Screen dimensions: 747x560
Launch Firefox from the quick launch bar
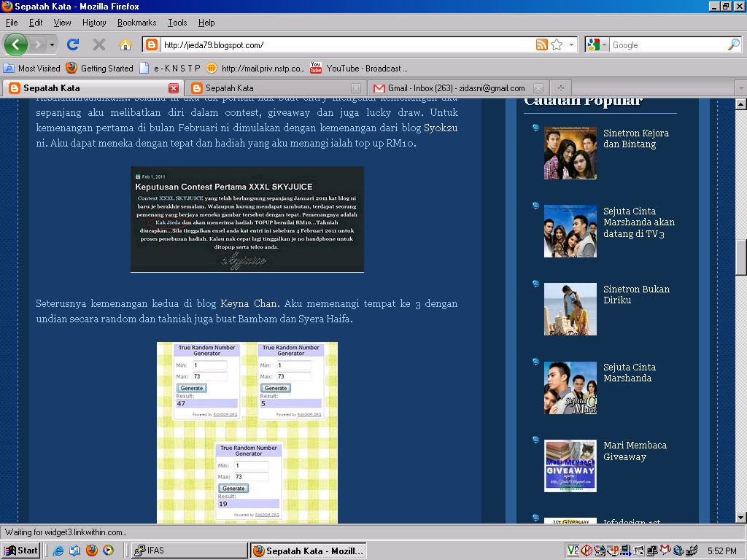coord(91,551)
